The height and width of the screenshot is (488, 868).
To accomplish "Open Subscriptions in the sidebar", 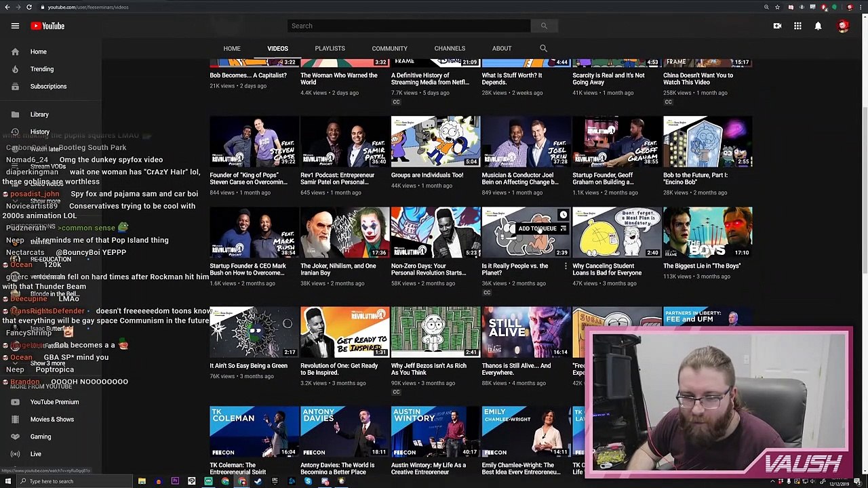I will coord(51,86).
